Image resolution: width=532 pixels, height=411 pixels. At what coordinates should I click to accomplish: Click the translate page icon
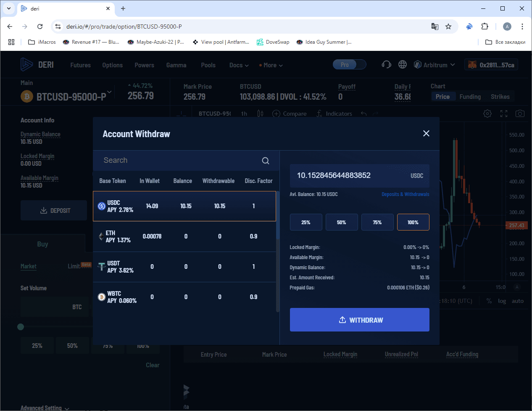435,27
